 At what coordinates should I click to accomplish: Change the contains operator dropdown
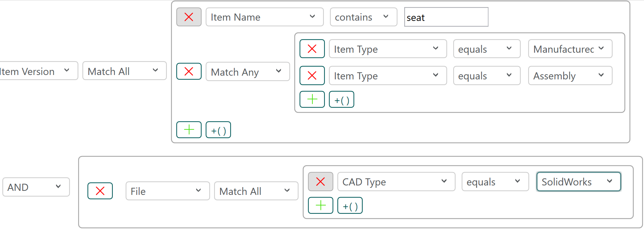[363, 17]
